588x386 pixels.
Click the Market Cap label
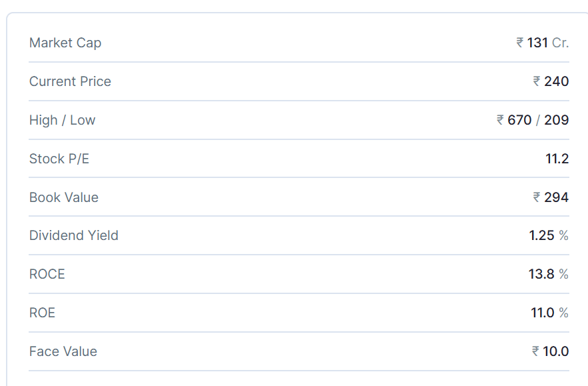tap(65, 43)
